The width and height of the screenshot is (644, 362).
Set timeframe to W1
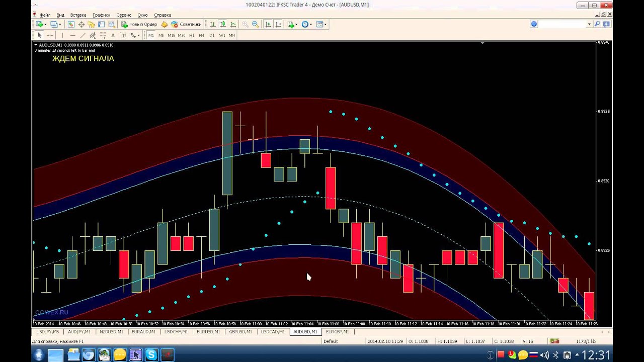pyautogui.click(x=222, y=35)
